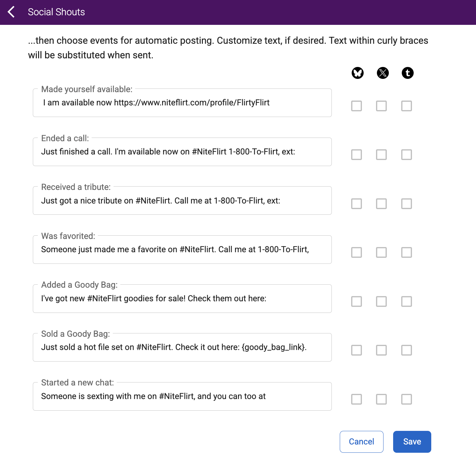Enable Bluesky for Made yourself available
The height and width of the screenshot is (466, 476).
pos(357,106)
